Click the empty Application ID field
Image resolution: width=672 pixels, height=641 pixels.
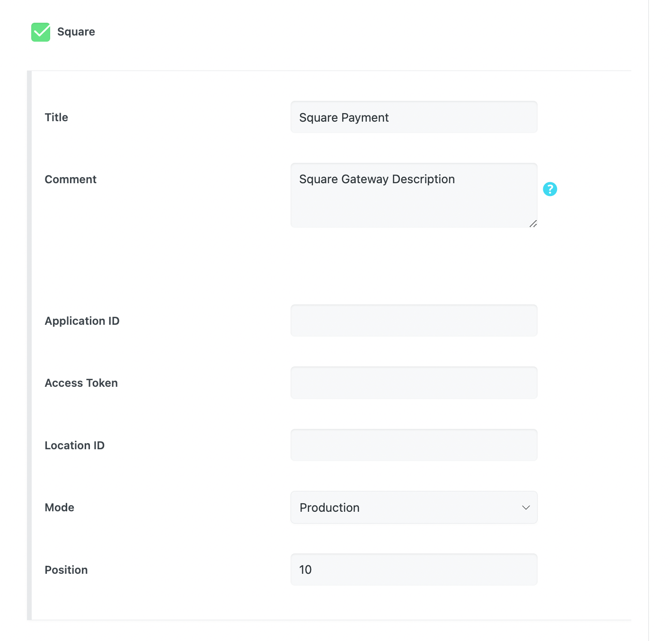point(413,320)
